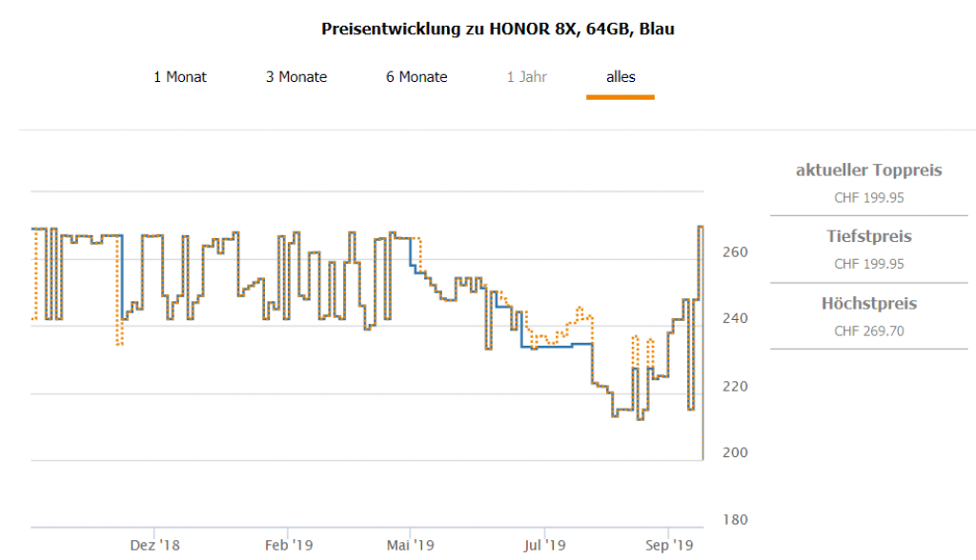This screenshot has width=976, height=560.
Task: Click the active 'alles' tab
Action: (620, 77)
